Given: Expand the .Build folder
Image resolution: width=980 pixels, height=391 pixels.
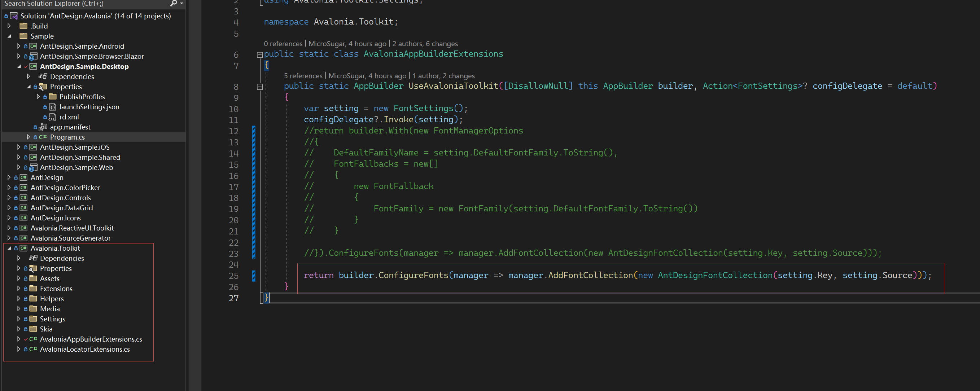Looking at the screenshot, I should pos(9,26).
